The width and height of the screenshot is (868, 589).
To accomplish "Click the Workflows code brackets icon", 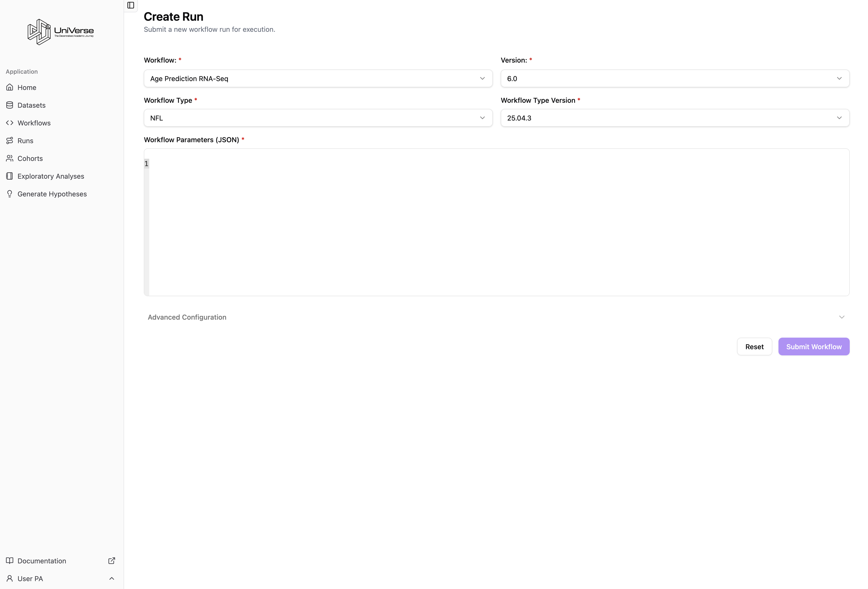I will (x=10, y=123).
